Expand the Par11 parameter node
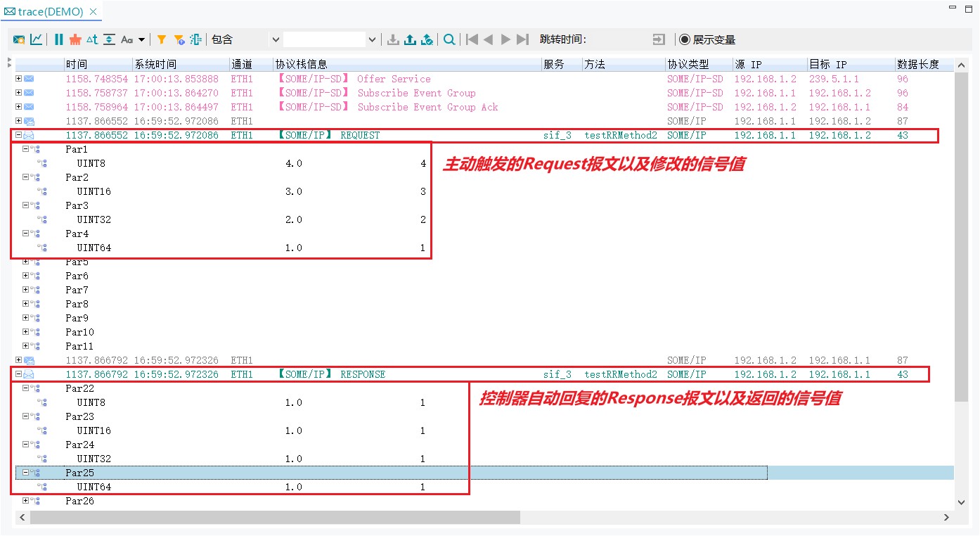Viewport: 980px width, 536px height. [x=26, y=346]
